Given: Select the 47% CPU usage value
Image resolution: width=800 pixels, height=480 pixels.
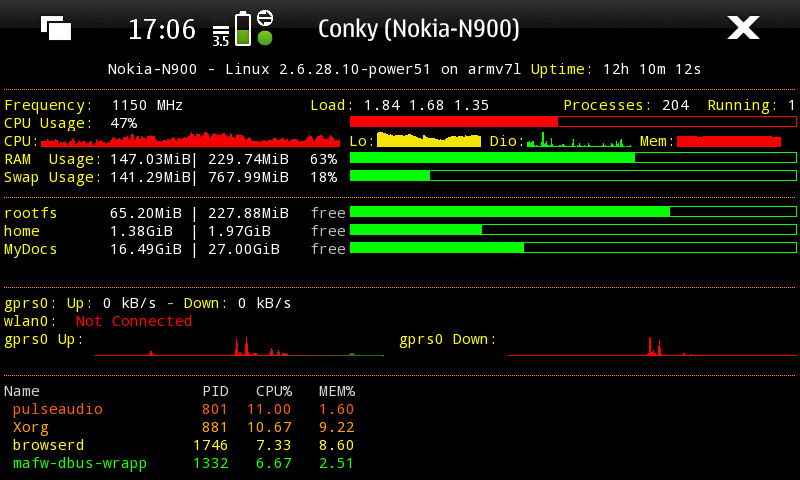Looking at the screenshot, I should (123, 123).
